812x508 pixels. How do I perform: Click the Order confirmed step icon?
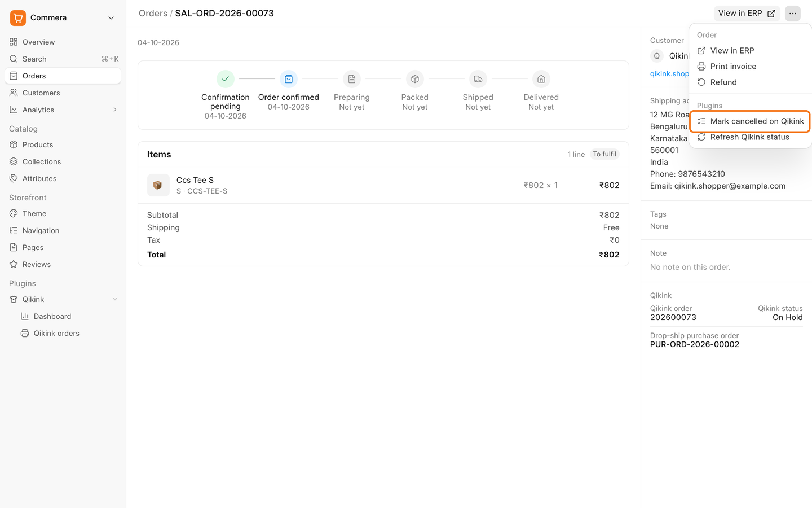[x=289, y=79]
